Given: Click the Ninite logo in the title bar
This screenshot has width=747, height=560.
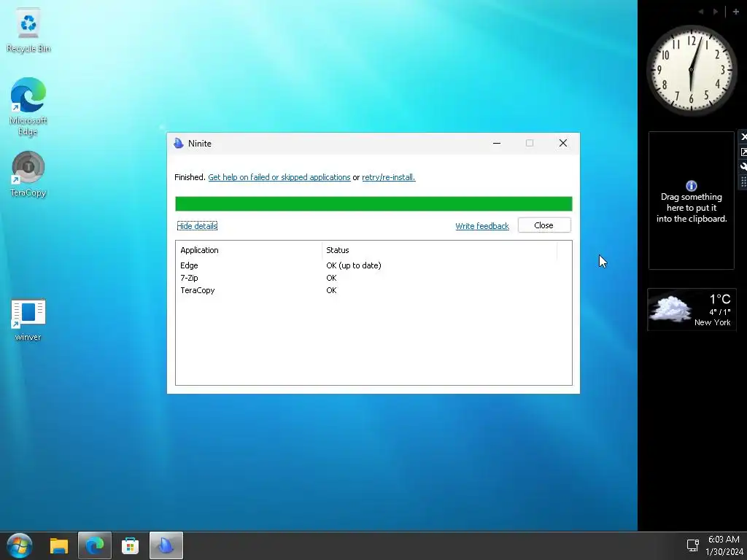Looking at the screenshot, I should pyautogui.click(x=179, y=144).
